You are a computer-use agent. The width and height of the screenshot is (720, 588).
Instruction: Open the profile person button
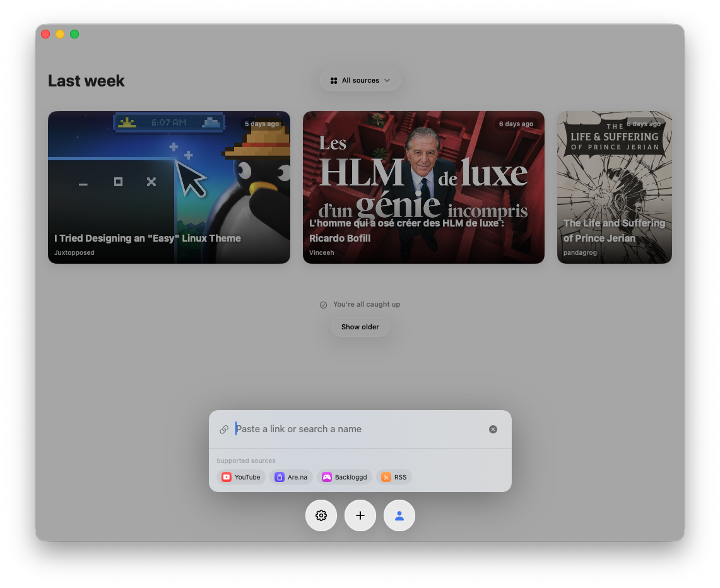[399, 515]
